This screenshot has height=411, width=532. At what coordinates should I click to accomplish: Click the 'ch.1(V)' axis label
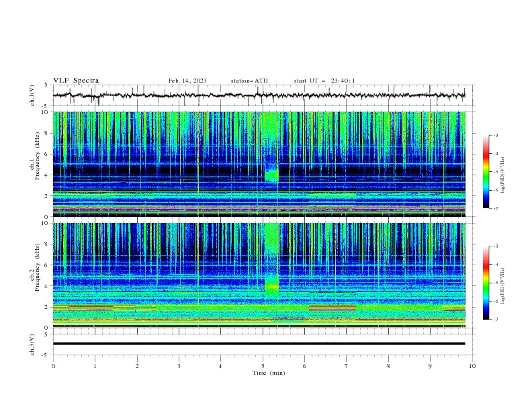(32, 95)
